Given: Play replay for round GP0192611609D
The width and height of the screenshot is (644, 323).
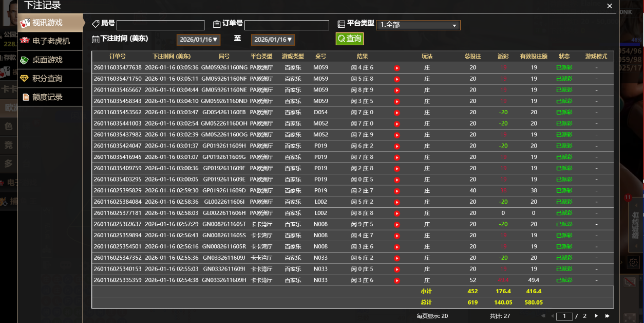Looking at the screenshot, I should pyautogui.click(x=397, y=191).
